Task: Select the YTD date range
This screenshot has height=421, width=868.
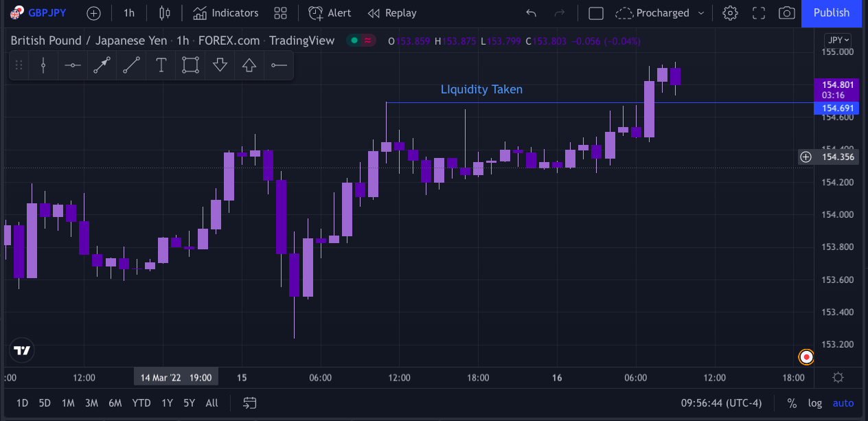Action: 141,403
